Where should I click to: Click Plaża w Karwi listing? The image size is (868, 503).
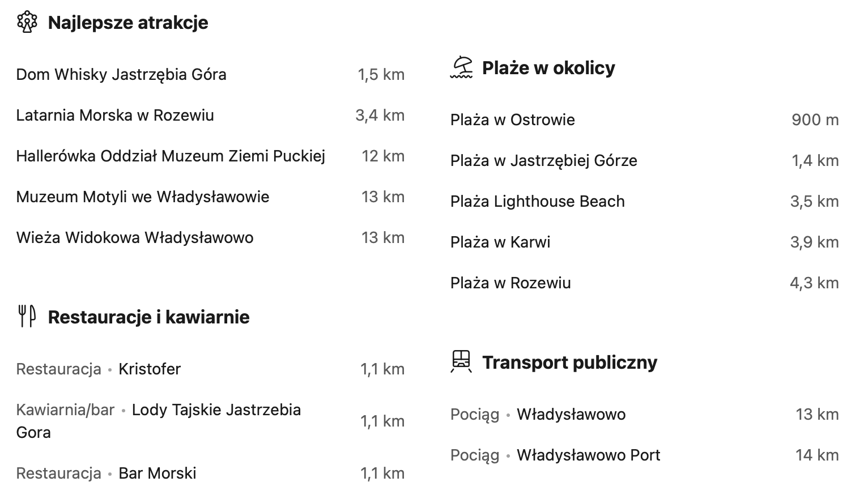pos(645,242)
